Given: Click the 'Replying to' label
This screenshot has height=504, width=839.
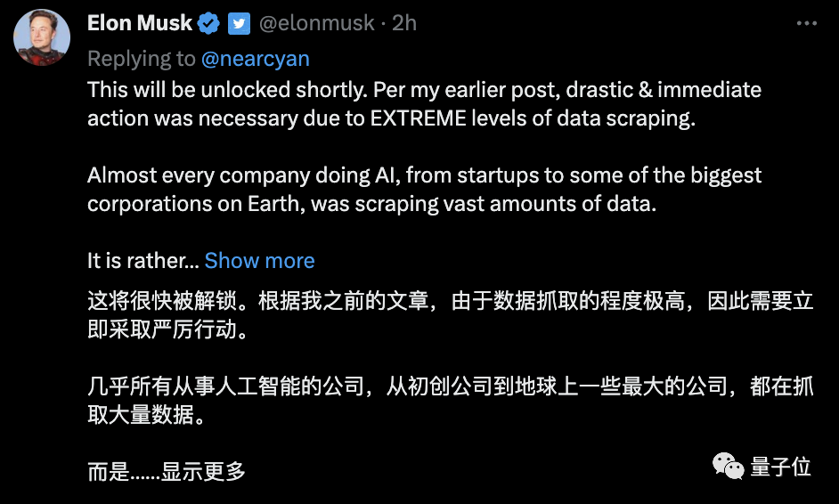Looking at the screenshot, I should [x=141, y=59].
